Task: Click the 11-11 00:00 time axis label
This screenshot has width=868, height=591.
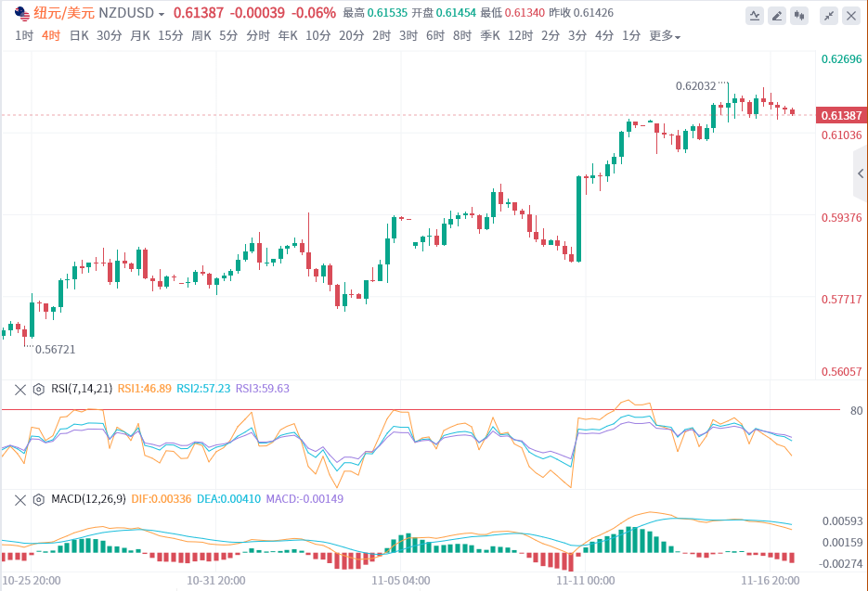Action: pos(586,581)
